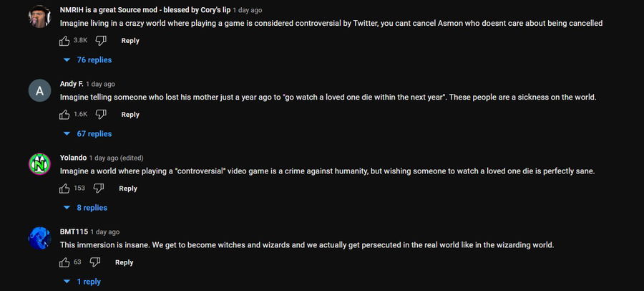Open the NMRIH commenter's profile picture
The height and width of the screenshot is (291, 644).
(39, 17)
